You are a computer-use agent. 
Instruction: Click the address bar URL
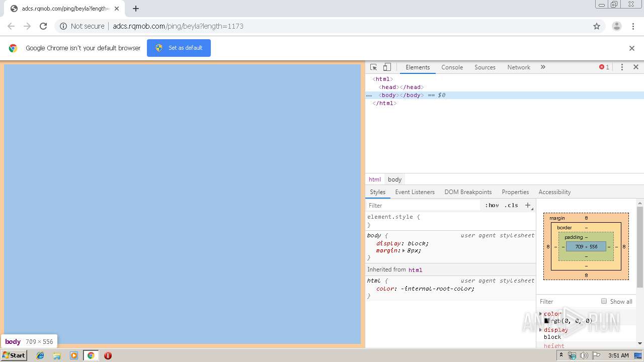tap(178, 26)
